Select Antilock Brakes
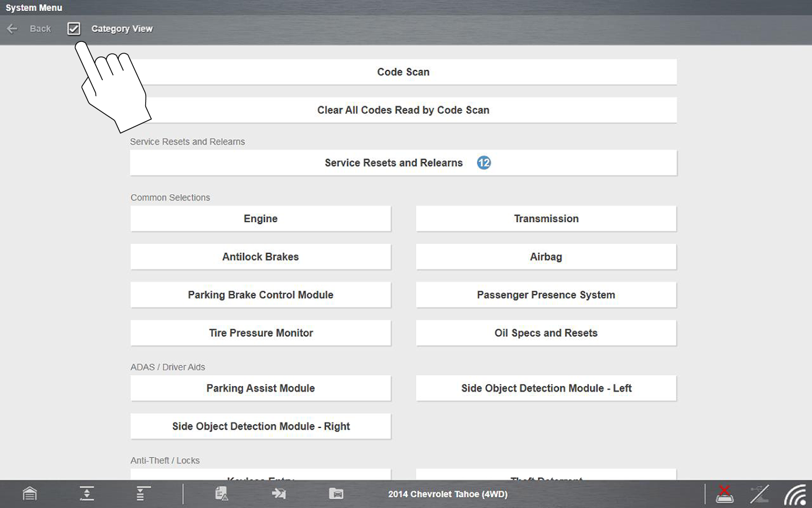The image size is (812, 508). tap(260, 257)
